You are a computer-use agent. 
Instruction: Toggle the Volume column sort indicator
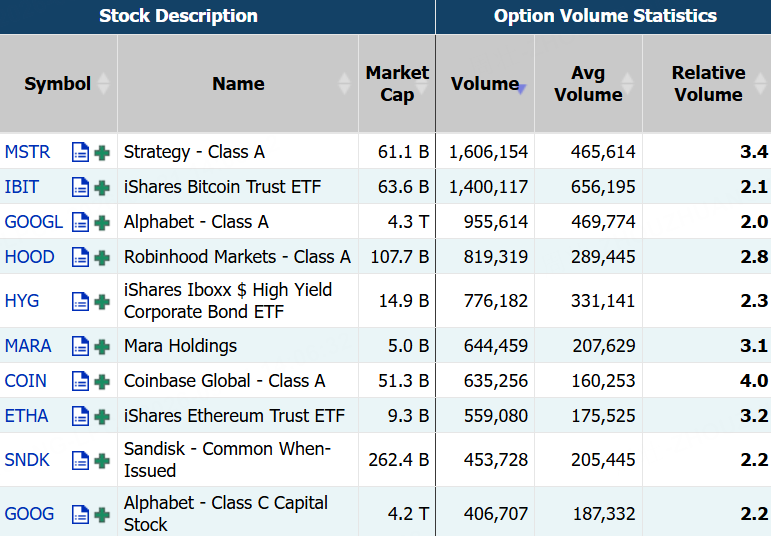[x=521, y=89]
